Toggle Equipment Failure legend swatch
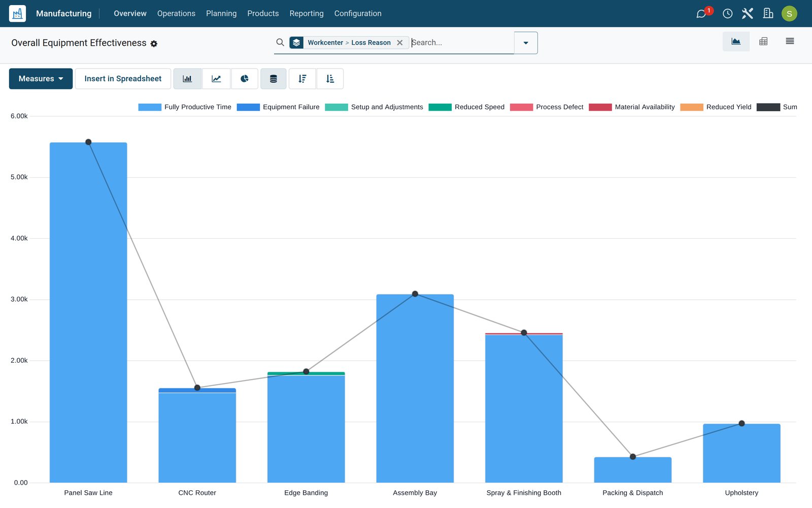 point(248,107)
